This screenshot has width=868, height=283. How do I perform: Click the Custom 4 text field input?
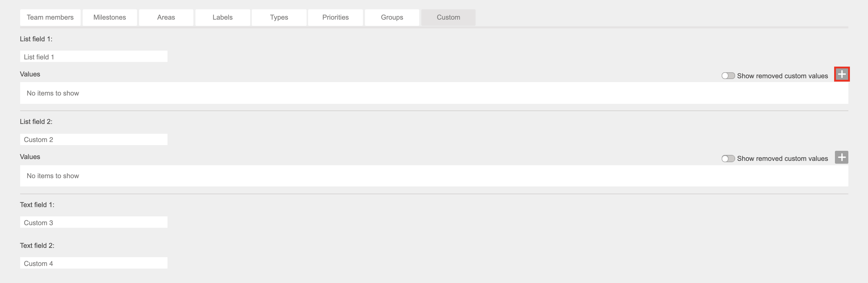94,263
